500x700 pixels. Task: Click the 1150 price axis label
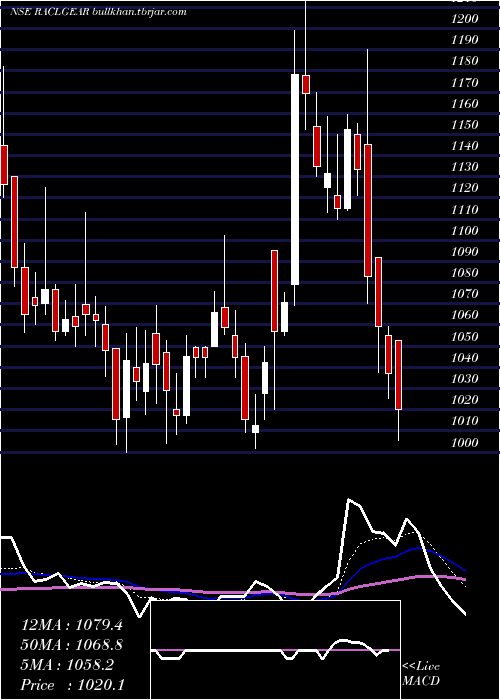(x=465, y=125)
